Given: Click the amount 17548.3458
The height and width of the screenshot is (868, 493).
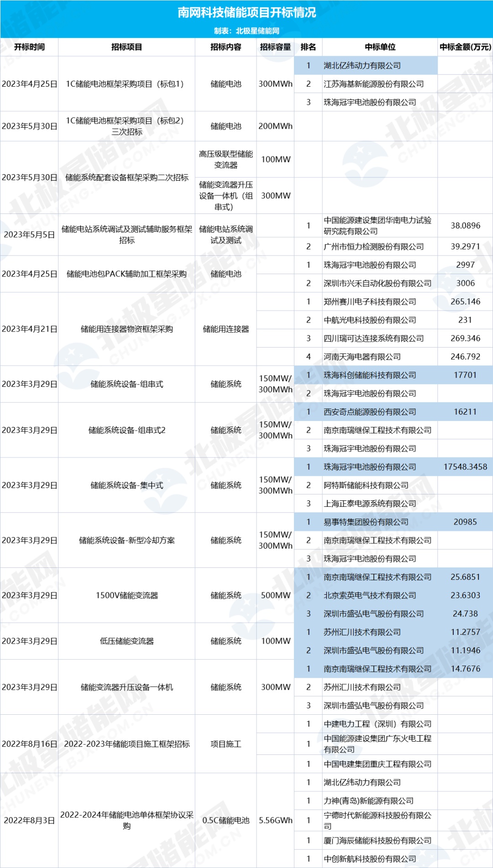Looking at the screenshot, I should click(x=465, y=467).
